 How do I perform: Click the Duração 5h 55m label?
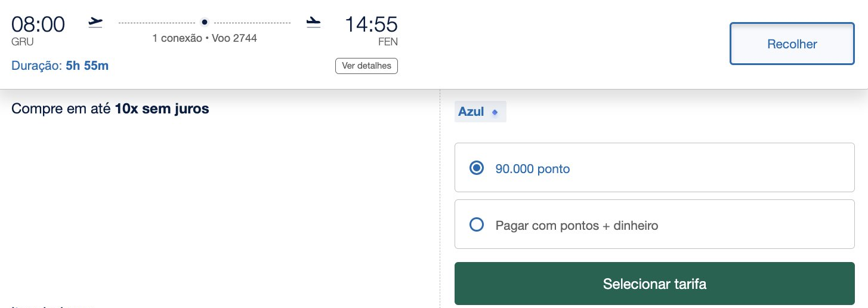point(60,66)
